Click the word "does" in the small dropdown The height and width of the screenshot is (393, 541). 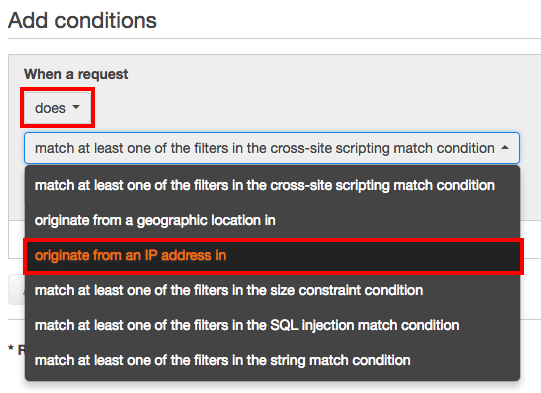50,108
